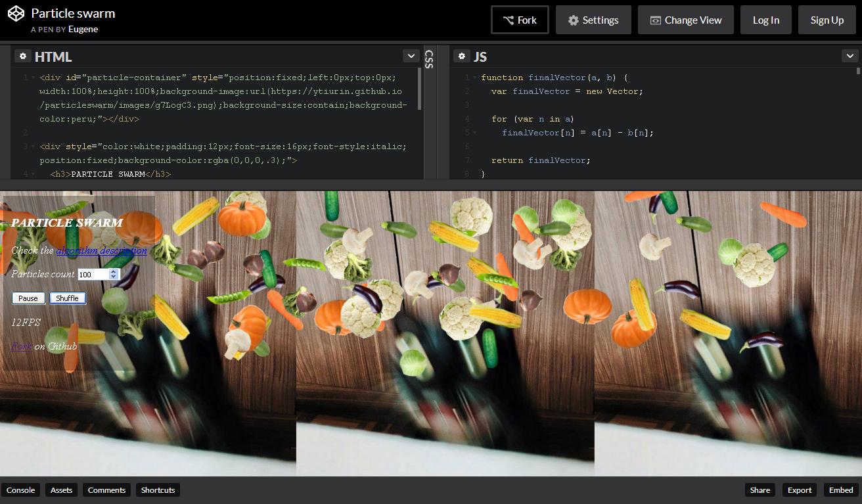Viewport: 862px width, 504px height.
Task: Click the CodePen logo icon
Action: coord(16,14)
